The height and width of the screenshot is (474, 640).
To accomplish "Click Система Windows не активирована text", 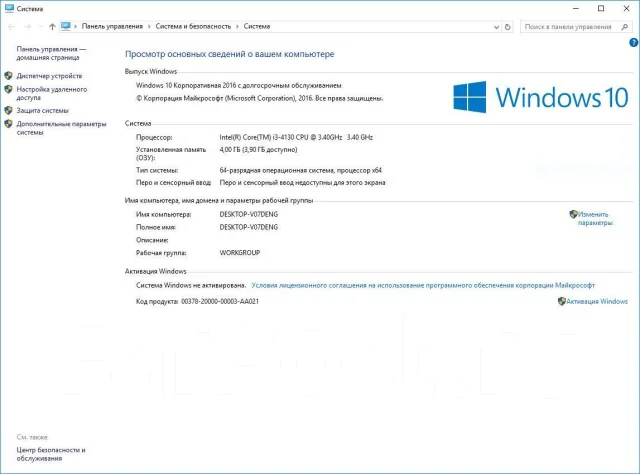I will click(191, 285).
